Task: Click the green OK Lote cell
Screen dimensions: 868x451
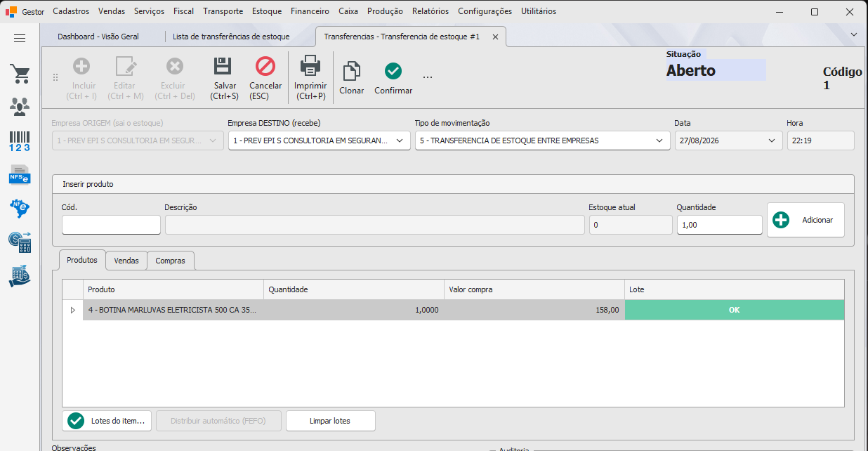Action: pyautogui.click(x=735, y=310)
